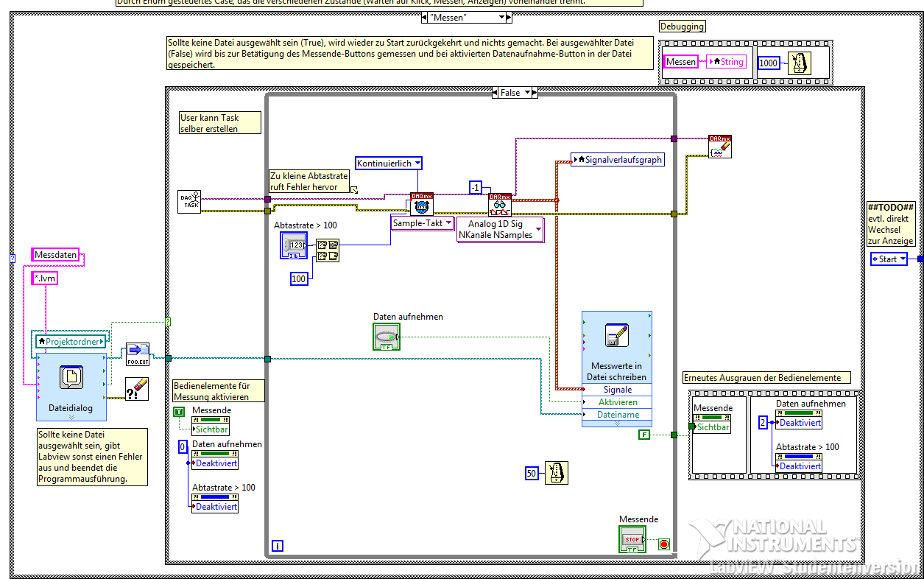Click the Messdaten string constant
Screen dimensions: 924x579
[x=55, y=255]
